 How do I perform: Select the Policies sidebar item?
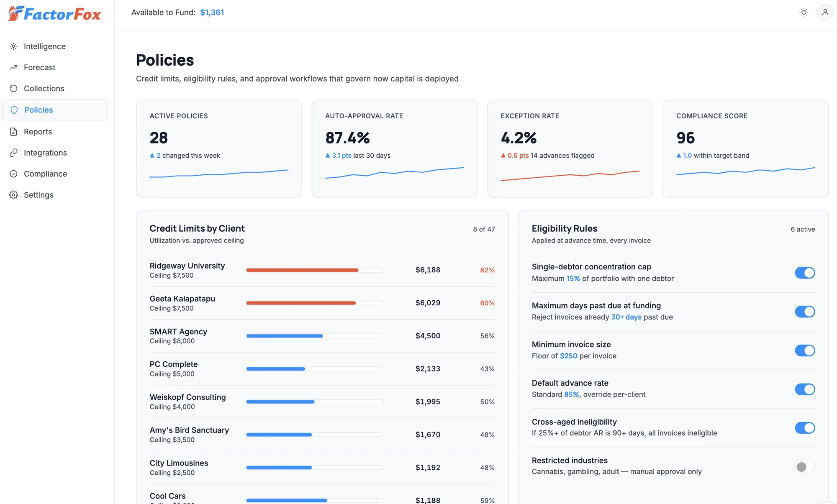pos(55,110)
